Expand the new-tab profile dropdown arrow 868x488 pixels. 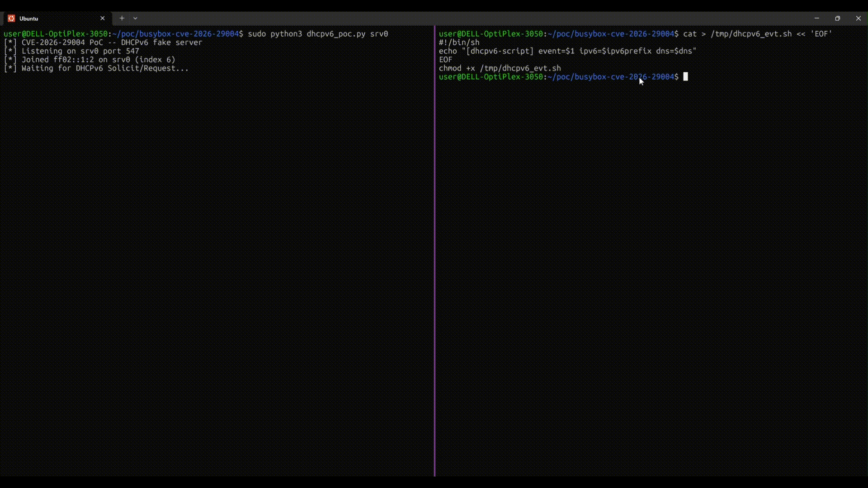[x=135, y=19]
